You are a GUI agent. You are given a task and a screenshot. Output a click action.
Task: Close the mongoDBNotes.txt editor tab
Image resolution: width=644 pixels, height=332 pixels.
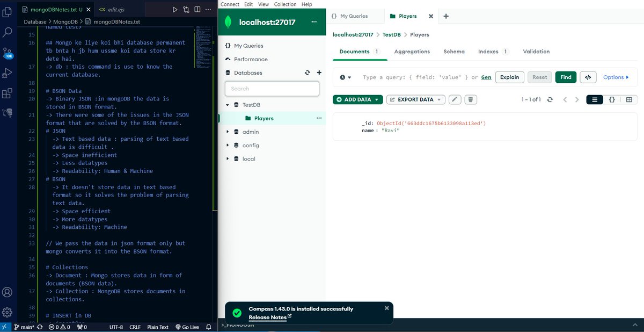(89, 10)
